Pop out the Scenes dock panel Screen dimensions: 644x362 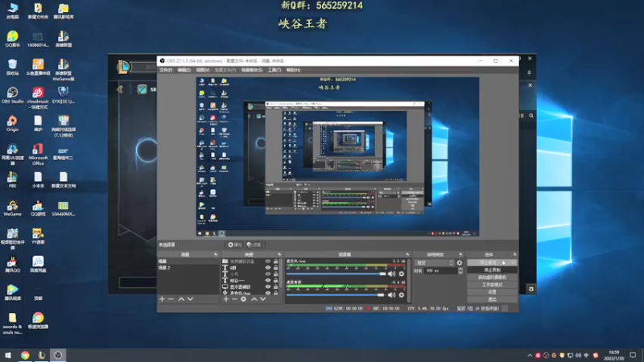216,254
